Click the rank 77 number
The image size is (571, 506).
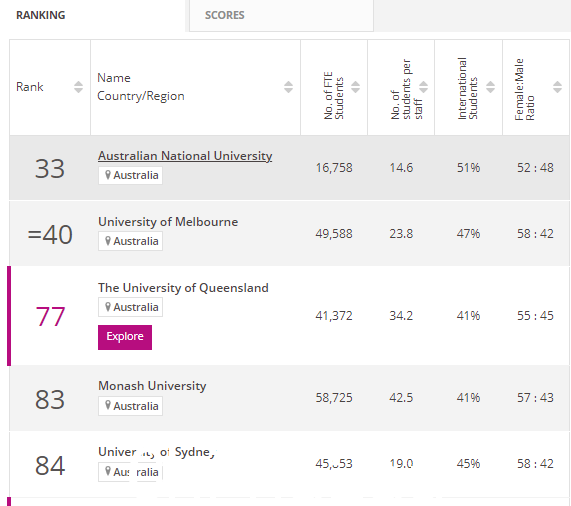[x=50, y=316]
